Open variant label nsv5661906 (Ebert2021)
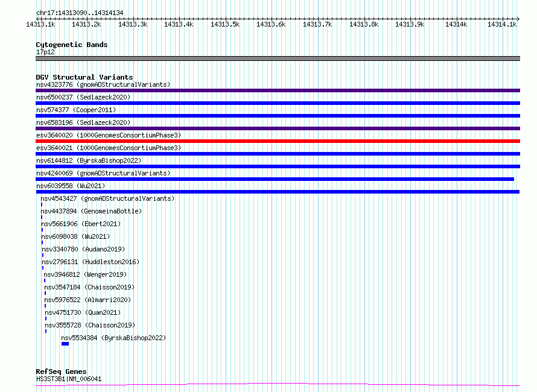This screenshot has width=537, height=392. pos(81,224)
